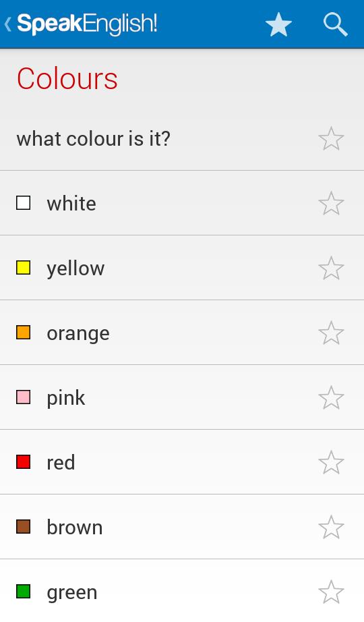Toggle the favorite star for pink
This screenshot has width=364, height=622.
click(x=331, y=397)
